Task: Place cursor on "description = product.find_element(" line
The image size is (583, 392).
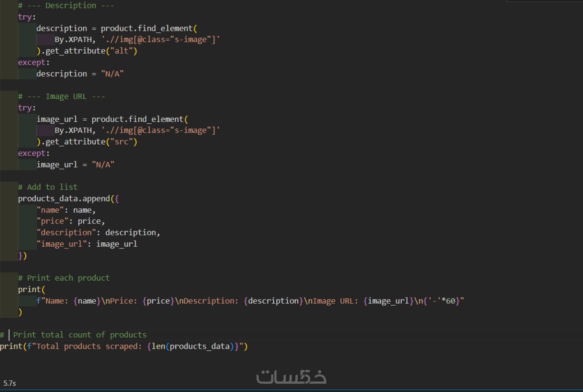Action: pos(117,28)
